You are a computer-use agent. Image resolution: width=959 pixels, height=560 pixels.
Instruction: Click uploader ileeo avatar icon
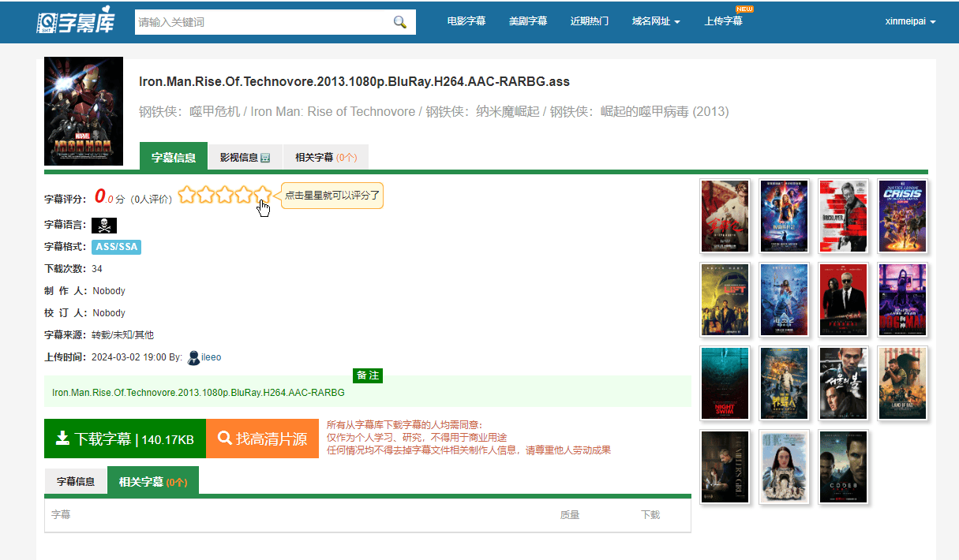click(193, 358)
